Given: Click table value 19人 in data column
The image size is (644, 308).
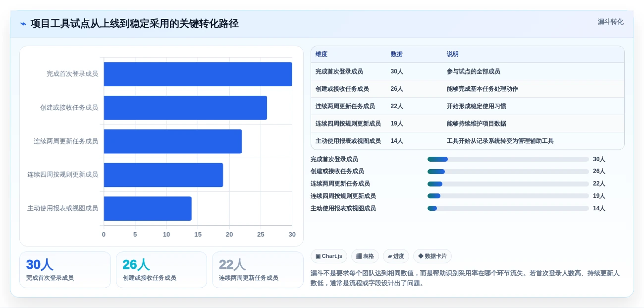Looking at the screenshot, I should [397, 123].
